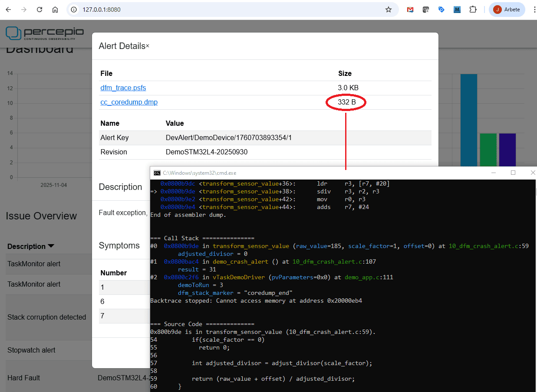
Task: Open the Chrome three-dot menu
Action: [x=534, y=10]
